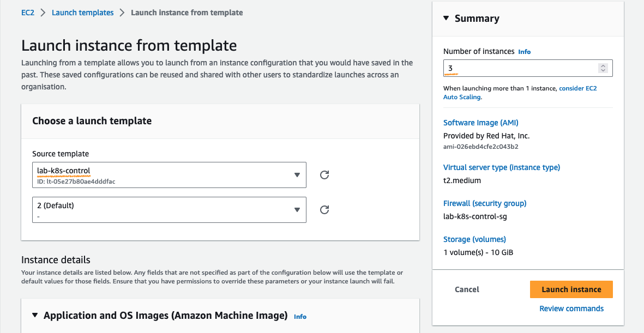
Task: Jump to Storage (volumes) section
Action: tap(474, 239)
